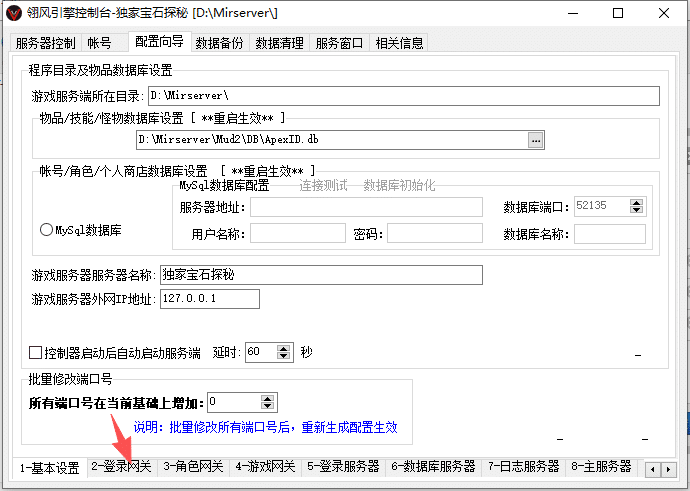Enable 控制器启动后自动启动服务端 checkbox
The width and height of the screenshot is (690, 491).
coord(36,353)
